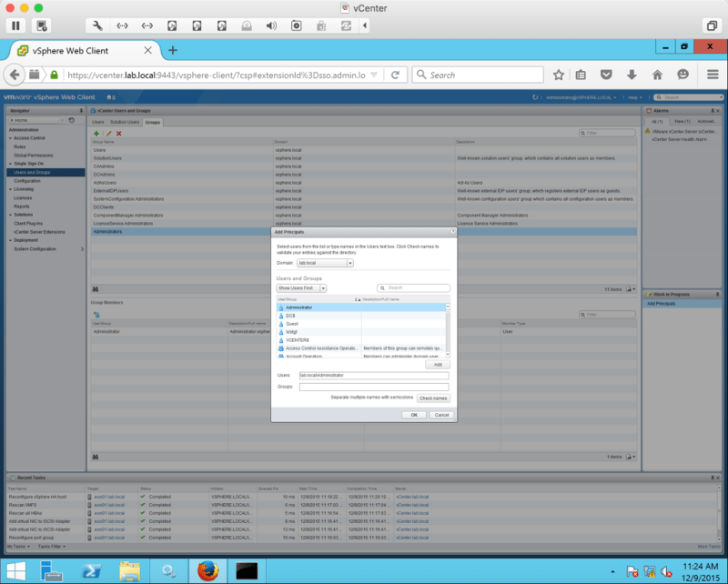Viewport: 728px width, 584px height.
Task: Click Cancel in the Add Principals dialog
Action: coord(440,415)
